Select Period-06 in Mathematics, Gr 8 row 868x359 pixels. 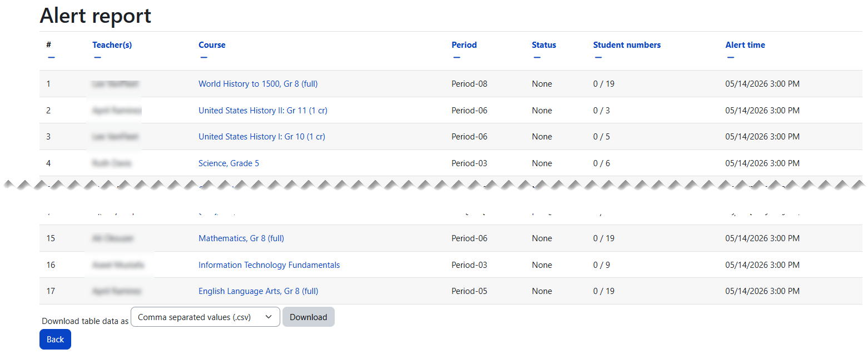pos(469,238)
